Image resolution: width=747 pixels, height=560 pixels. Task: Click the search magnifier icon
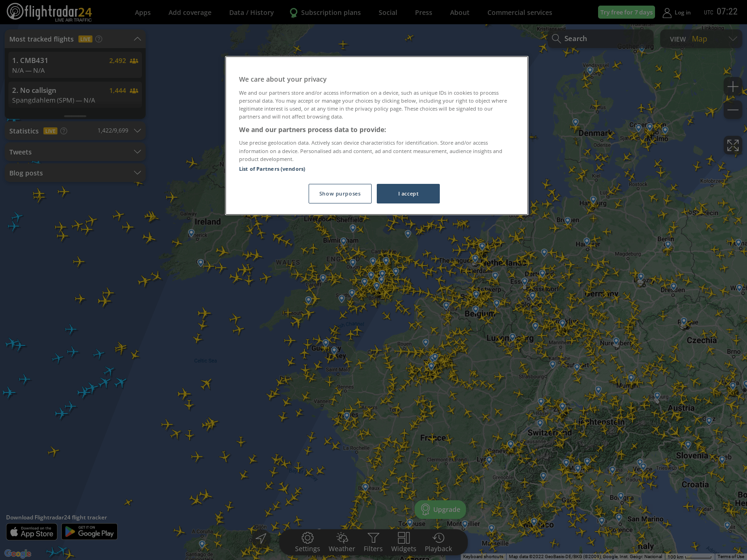pos(556,39)
